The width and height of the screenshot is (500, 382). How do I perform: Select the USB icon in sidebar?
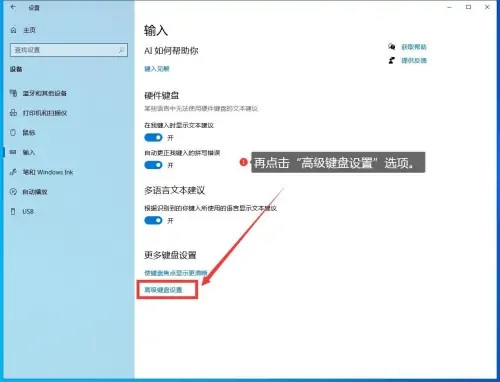[x=13, y=211]
